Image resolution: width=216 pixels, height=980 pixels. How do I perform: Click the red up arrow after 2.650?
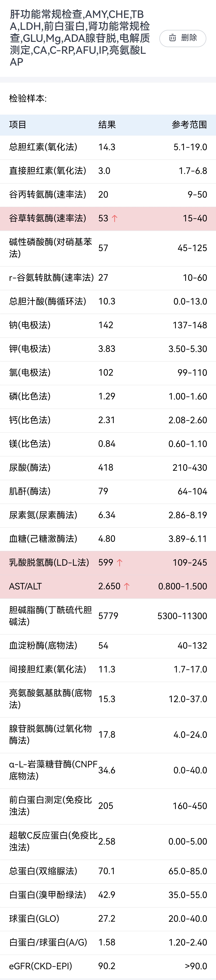pyautogui.click(x=127, y=586)
